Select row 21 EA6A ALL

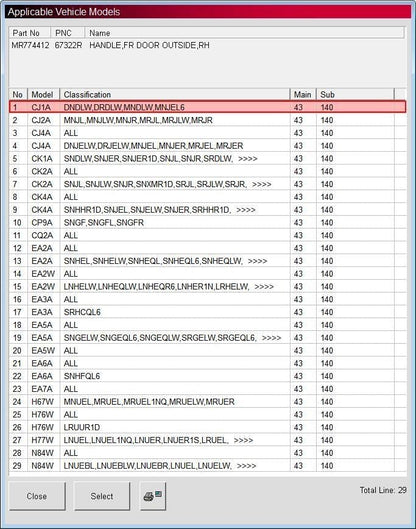click(207, 364)
